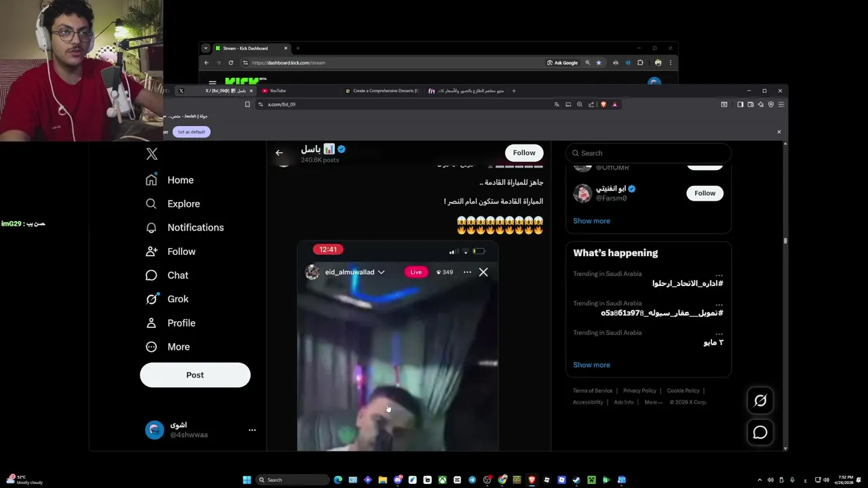Reload page in Kick Dashboard window
Screen dimensions: 868x488
click(231, 62)
